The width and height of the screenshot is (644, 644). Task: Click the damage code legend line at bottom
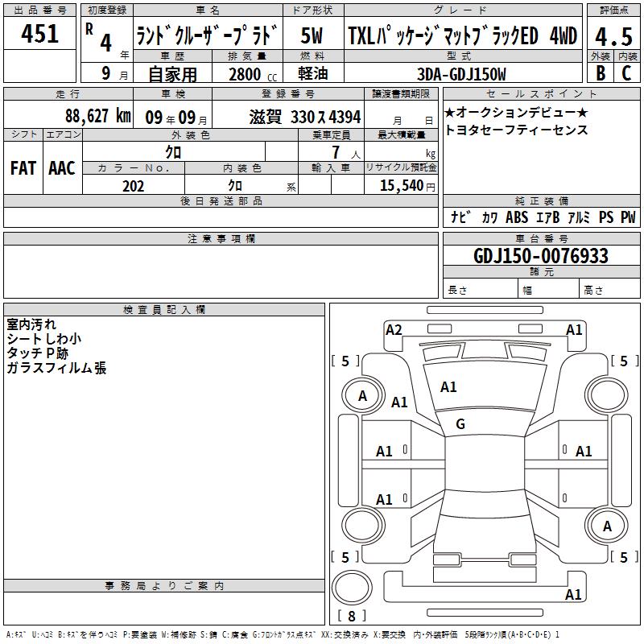[283, 635]
